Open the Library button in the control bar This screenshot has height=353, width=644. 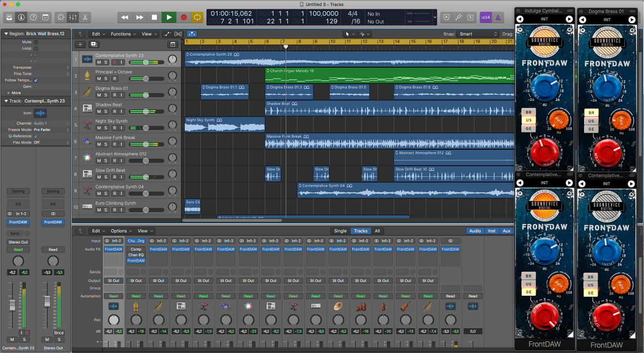(9, 17)
